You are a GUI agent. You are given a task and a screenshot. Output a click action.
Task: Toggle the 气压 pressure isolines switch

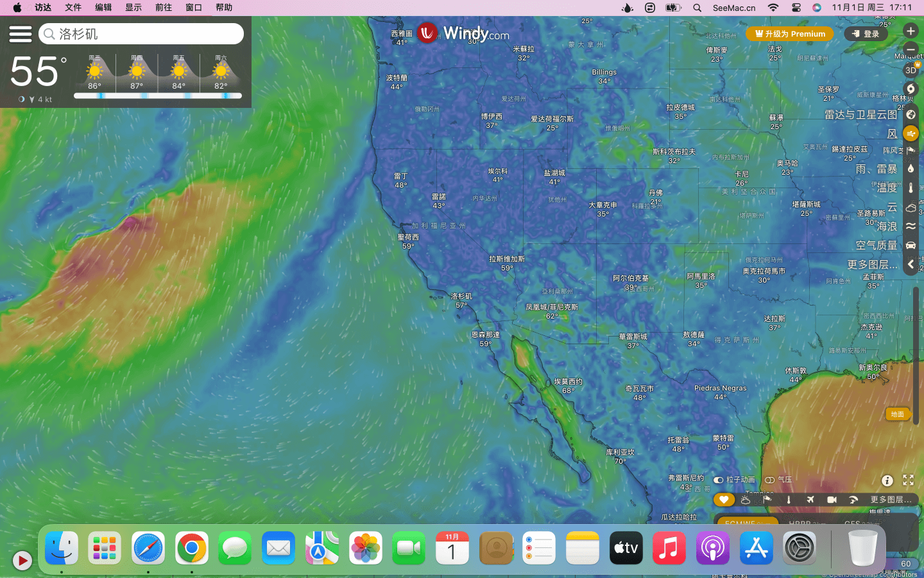769,480
